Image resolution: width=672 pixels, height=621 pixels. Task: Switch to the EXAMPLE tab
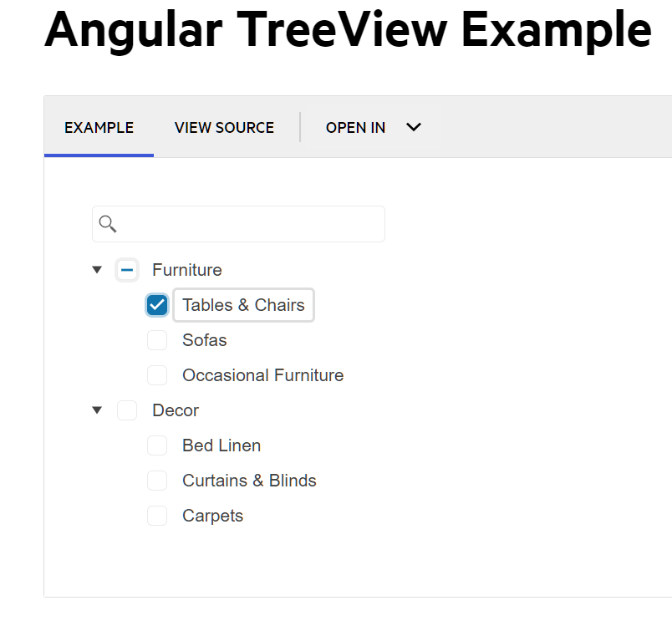tap(99, 127)
